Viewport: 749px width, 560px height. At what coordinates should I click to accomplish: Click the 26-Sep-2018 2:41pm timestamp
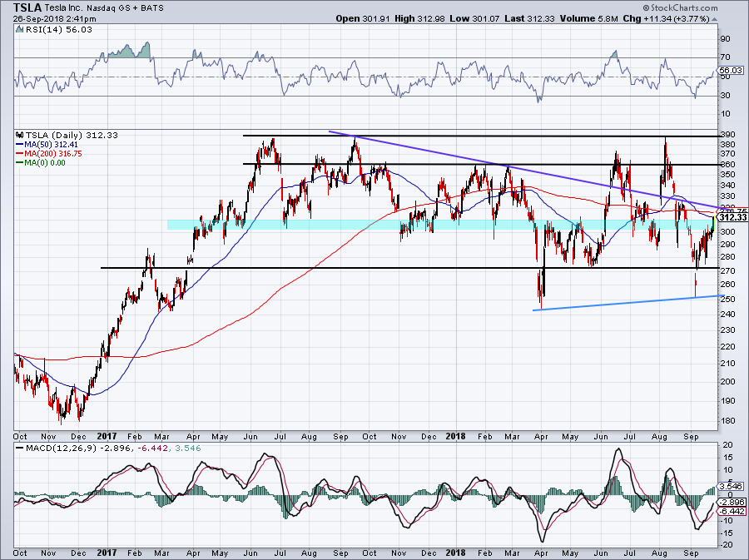point(54,19)
